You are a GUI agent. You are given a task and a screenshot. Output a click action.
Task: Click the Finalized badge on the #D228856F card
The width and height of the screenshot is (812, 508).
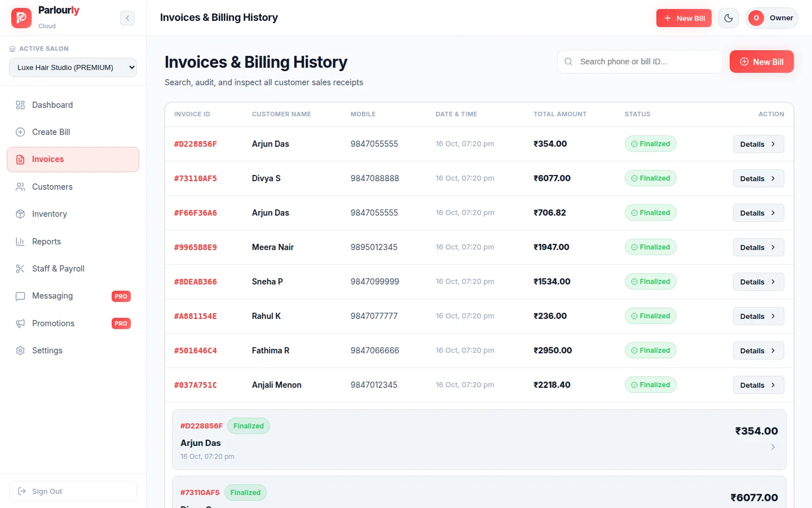click(249, 426)
